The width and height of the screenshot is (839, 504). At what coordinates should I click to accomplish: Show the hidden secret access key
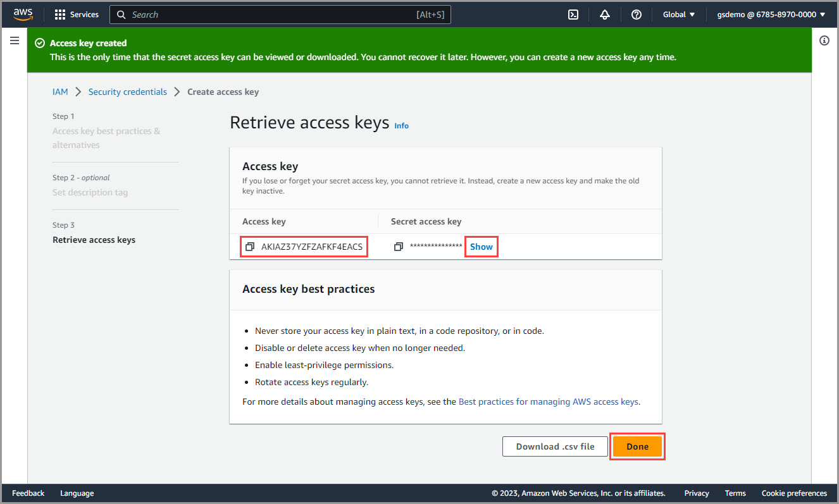click(x=481, y=247)
